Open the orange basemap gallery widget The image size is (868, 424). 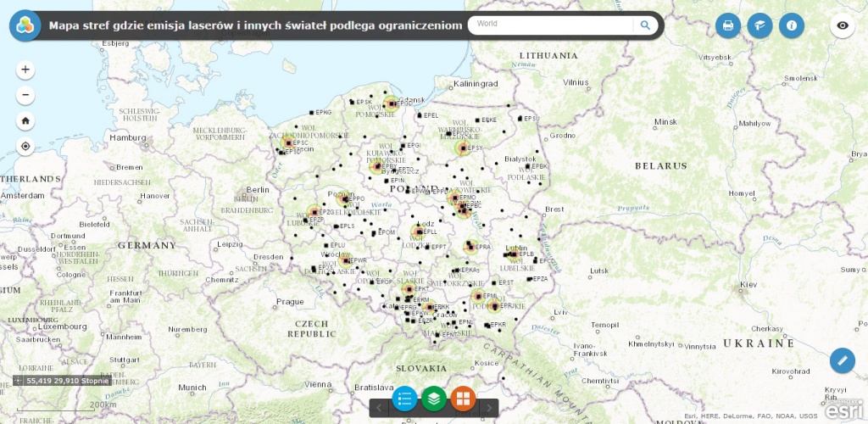(464, 399)
